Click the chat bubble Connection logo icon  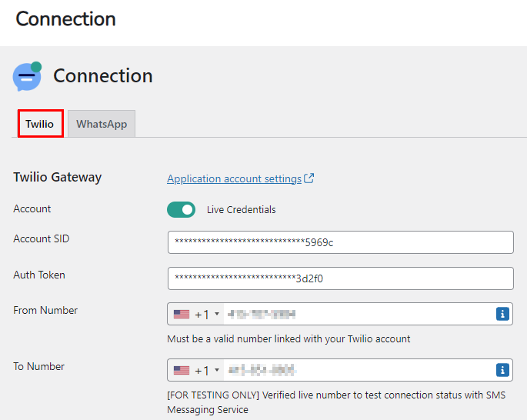pos(27,76)
